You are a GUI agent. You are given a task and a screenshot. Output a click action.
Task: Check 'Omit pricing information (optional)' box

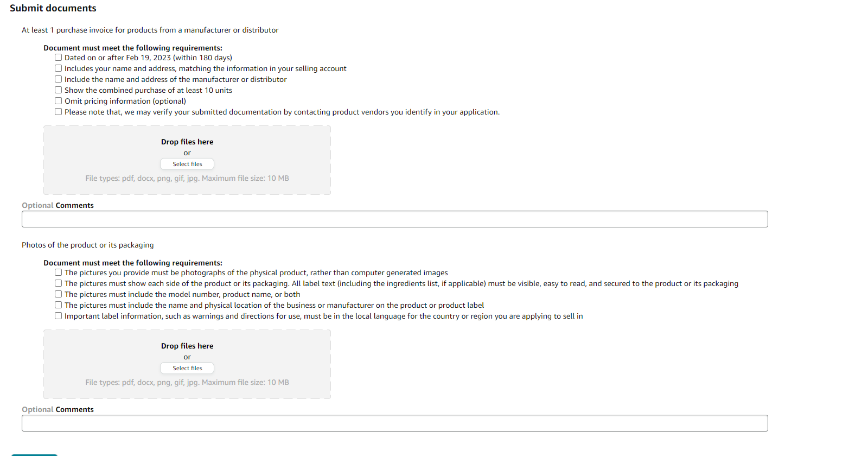click(x=58, y=101)
